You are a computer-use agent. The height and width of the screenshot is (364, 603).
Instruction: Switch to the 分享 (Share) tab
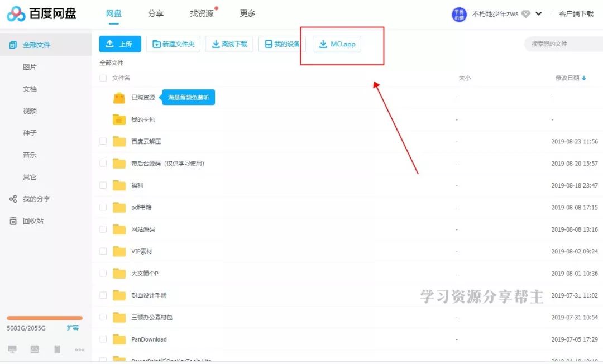(x=156, y=13)
